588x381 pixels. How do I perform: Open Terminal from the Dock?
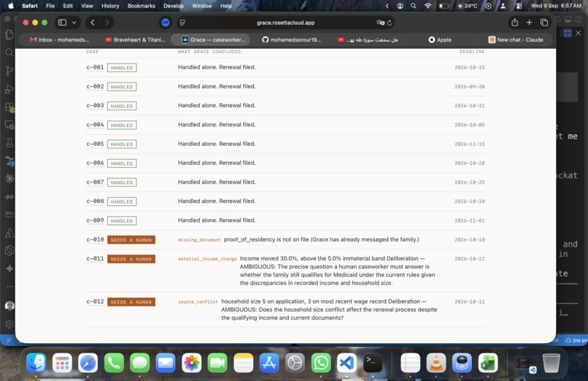[373, 363]
